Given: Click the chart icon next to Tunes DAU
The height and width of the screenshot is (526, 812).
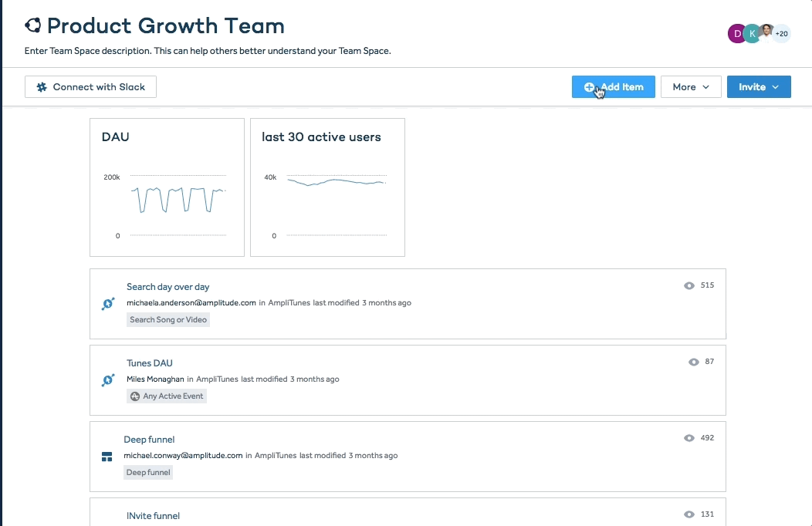Looking at the screenshot, I should point(108,380).
